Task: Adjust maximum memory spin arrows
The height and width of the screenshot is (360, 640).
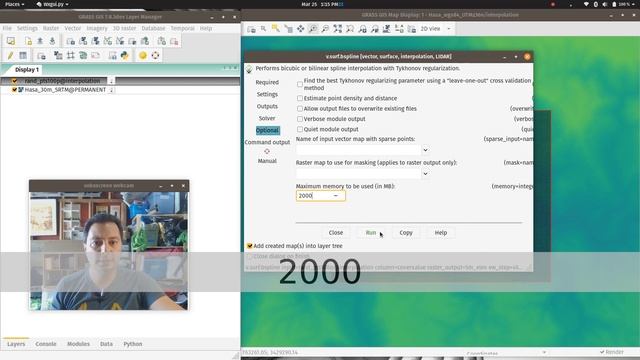Action: click(x=336, y=196)
